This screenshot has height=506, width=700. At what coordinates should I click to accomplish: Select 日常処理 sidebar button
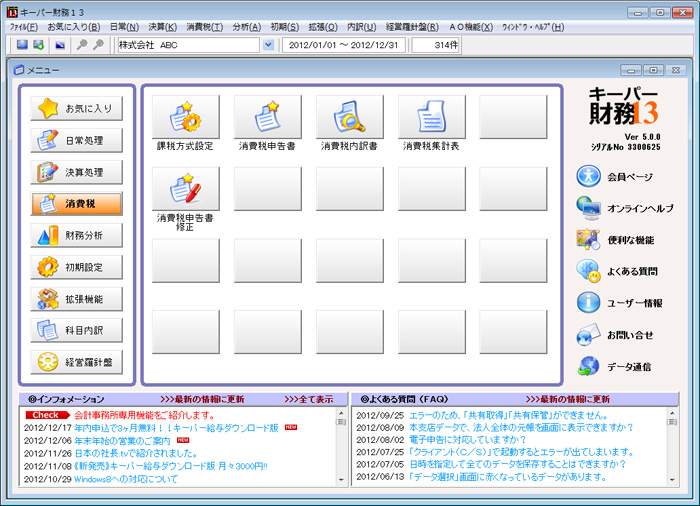coord(76,140)
